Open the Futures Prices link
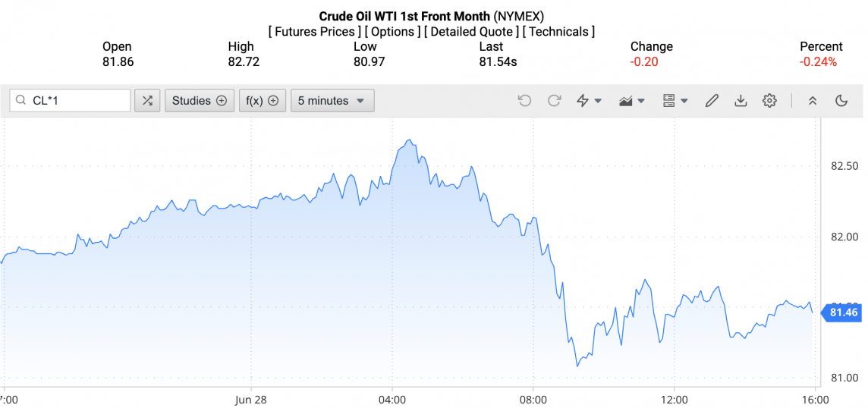This screenshot has width=868, height=408. [x=315, y=32]
